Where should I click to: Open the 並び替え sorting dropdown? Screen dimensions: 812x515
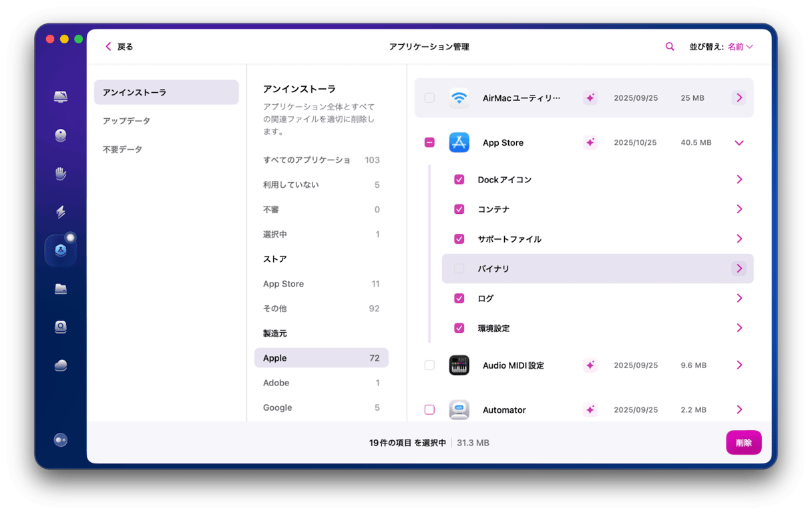pos(722,46)
